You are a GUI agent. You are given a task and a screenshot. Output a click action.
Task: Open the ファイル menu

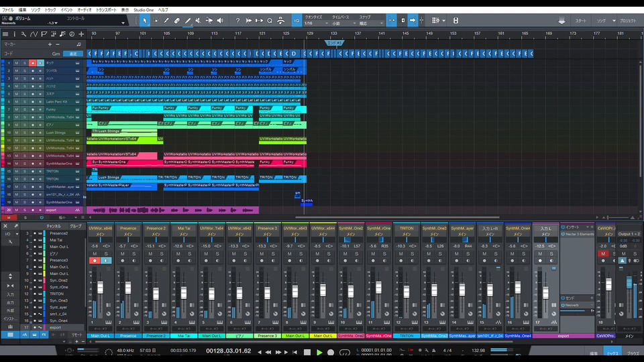pyautogui.click(x=8, y=10)
